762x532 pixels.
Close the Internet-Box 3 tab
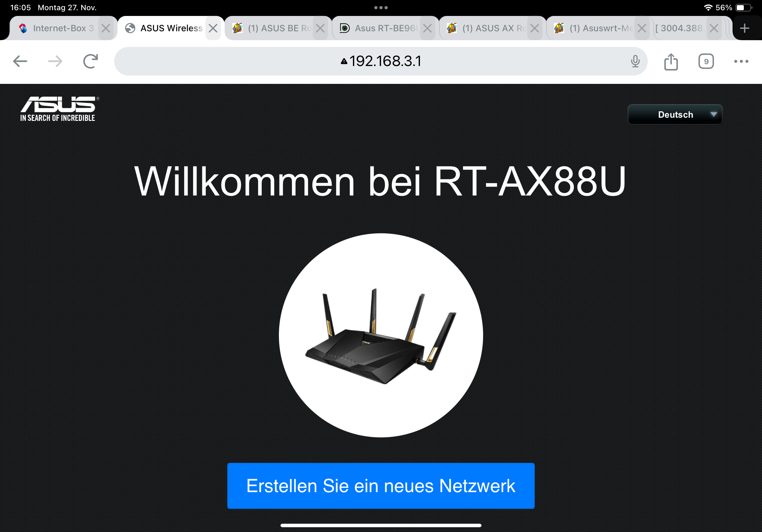106,28
